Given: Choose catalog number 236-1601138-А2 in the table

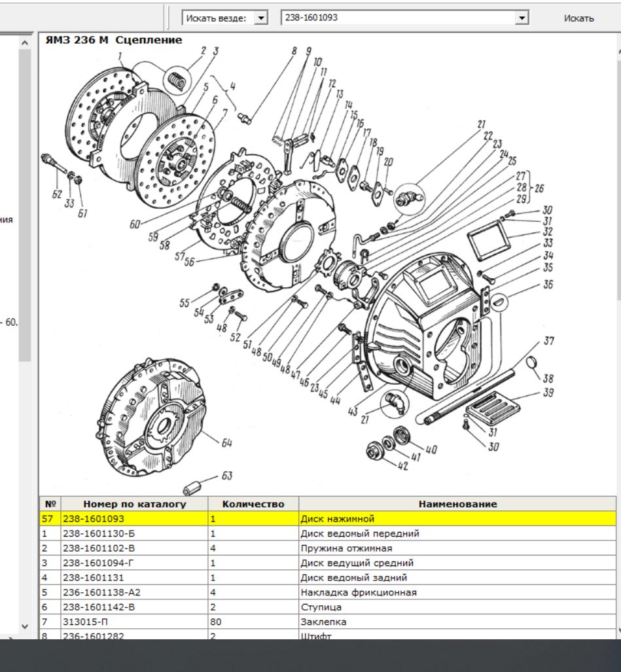Looking at the screenshot, I should 101,592.
